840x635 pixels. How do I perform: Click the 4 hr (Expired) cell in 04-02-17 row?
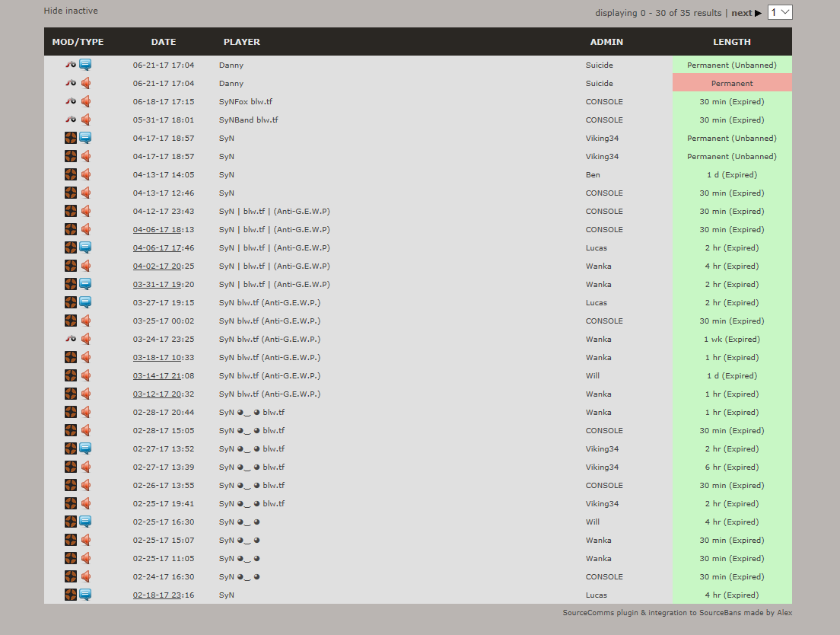[732, 266]
